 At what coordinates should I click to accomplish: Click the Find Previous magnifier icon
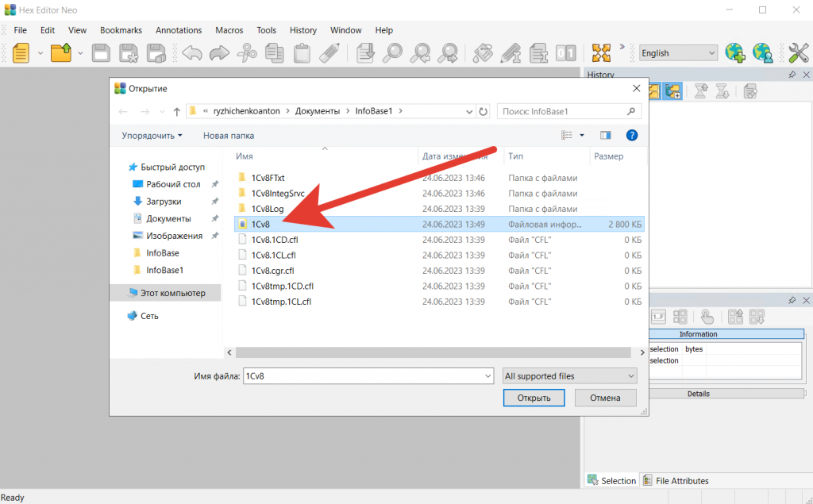tap(420, 53)
